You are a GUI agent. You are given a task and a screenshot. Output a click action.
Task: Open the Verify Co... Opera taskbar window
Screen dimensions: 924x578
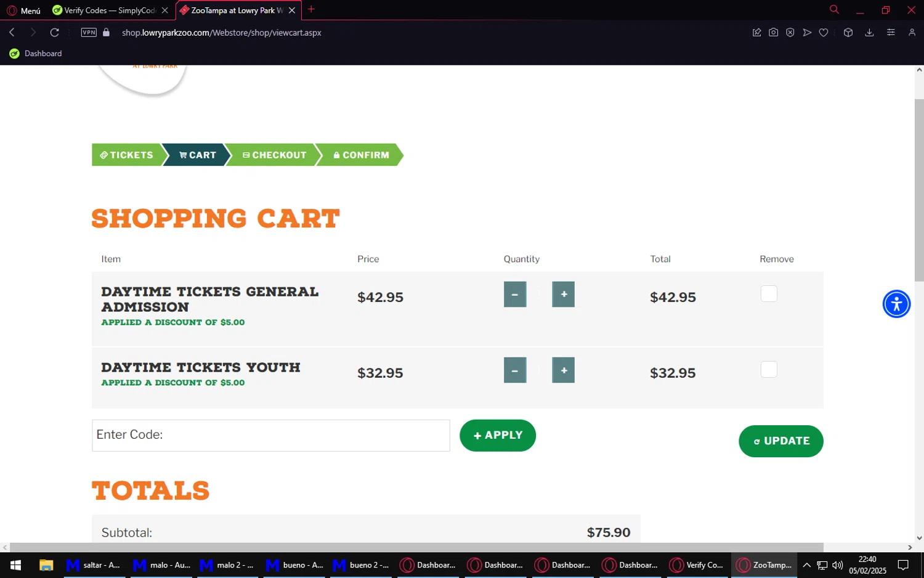[697, 565]
